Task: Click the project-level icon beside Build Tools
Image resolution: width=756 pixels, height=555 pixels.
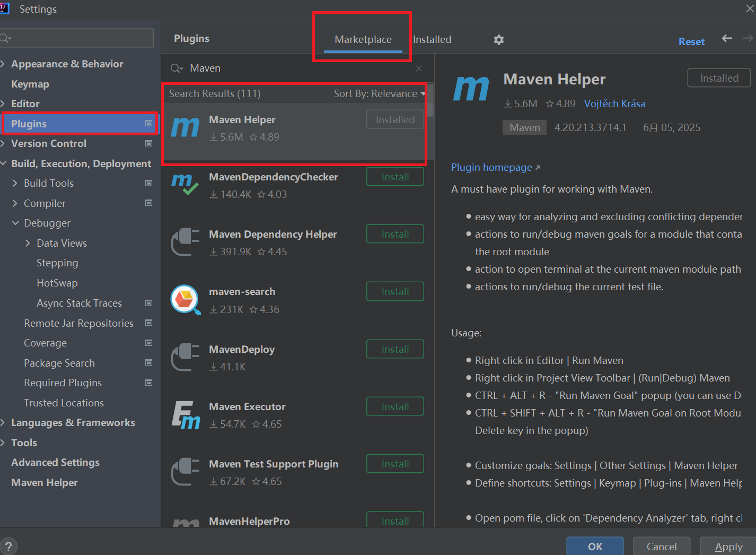Action: tap(149, 183)
